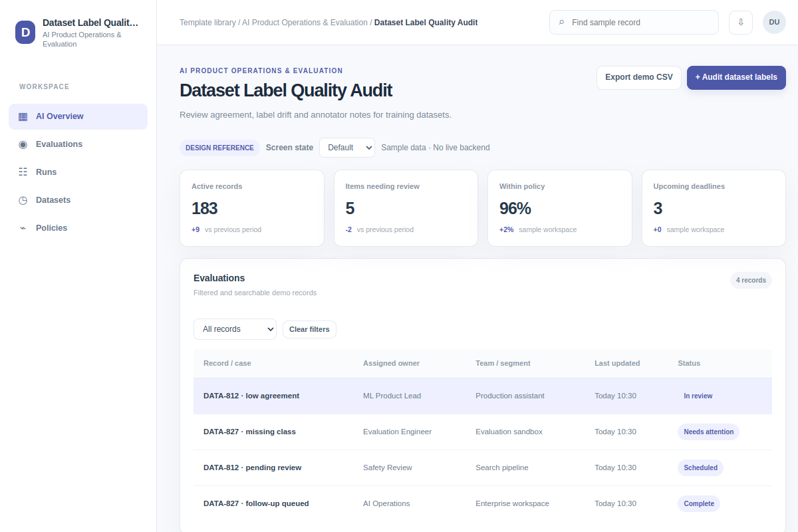798x532 pixels.
Task: Click the Needs attention status badge
Action: pyautogui.click(x=709, y=432)
